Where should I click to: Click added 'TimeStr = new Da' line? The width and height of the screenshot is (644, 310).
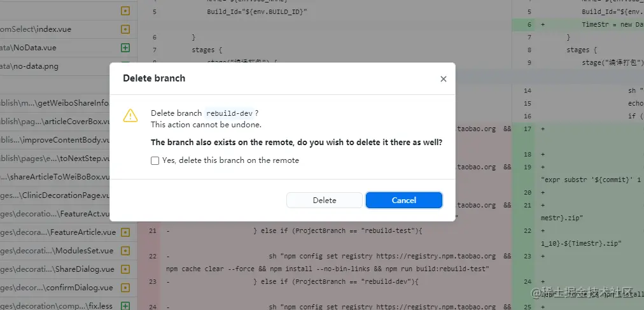point(612,25)
